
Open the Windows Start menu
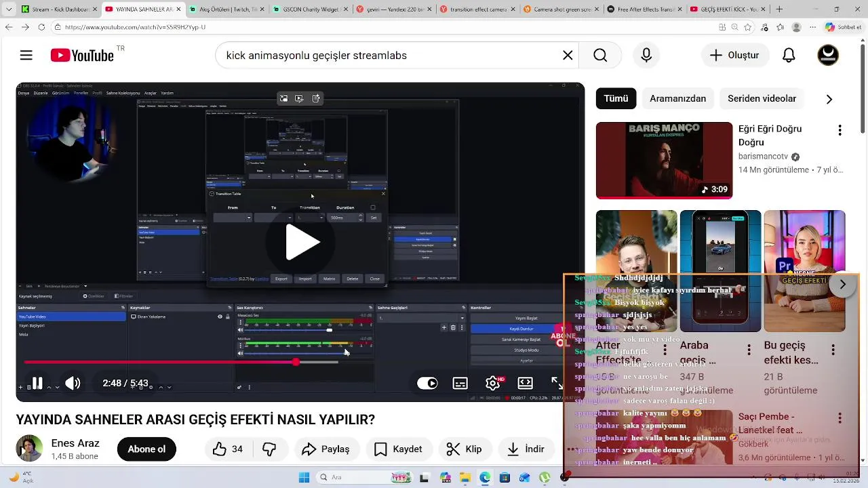pos(304,477)
